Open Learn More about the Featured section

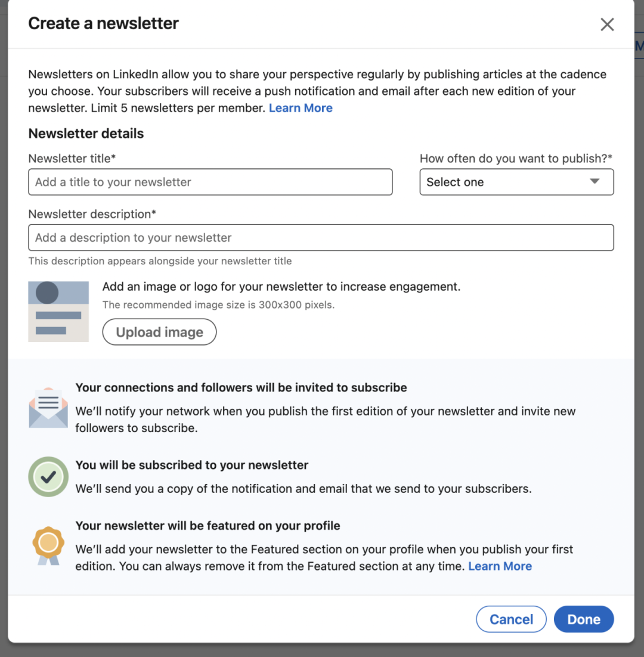[500, 566]
